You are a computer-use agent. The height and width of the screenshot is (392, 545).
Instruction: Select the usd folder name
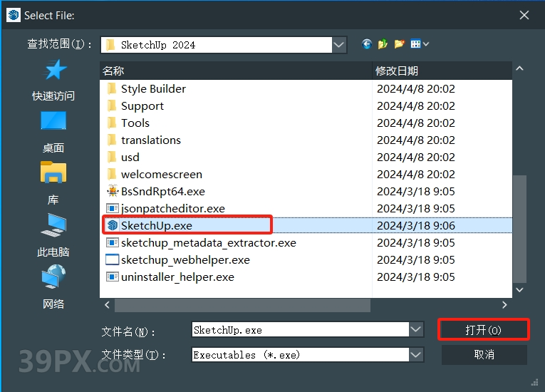click(130, 158)
